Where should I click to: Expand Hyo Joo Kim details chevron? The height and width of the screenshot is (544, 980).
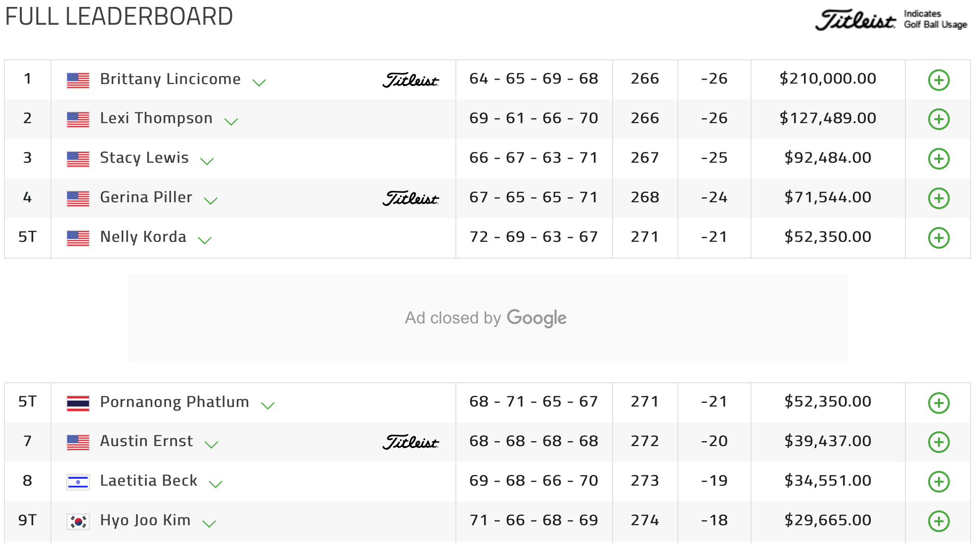[210, 524]
